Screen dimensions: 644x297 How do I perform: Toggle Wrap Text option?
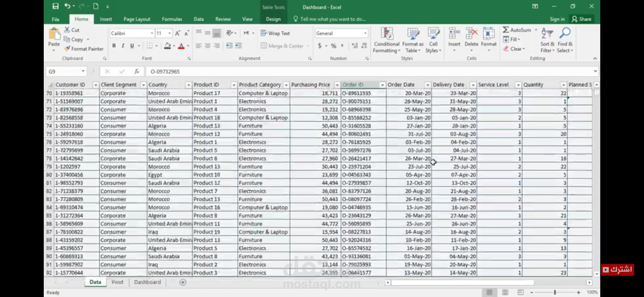275,33
